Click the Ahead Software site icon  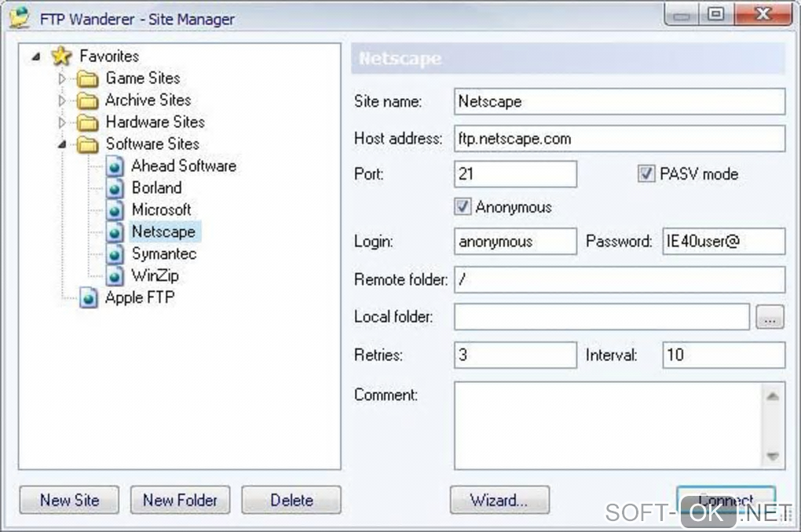click(116, 166)
